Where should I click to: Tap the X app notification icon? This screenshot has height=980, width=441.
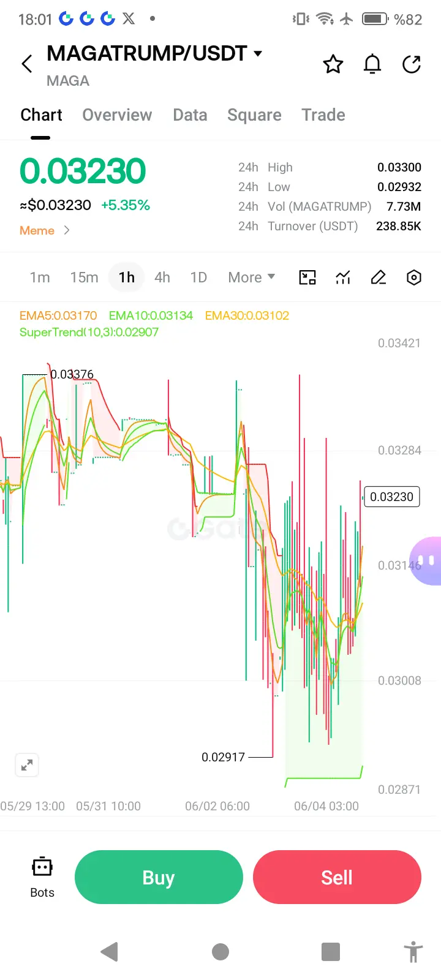(x=129, y=19)
